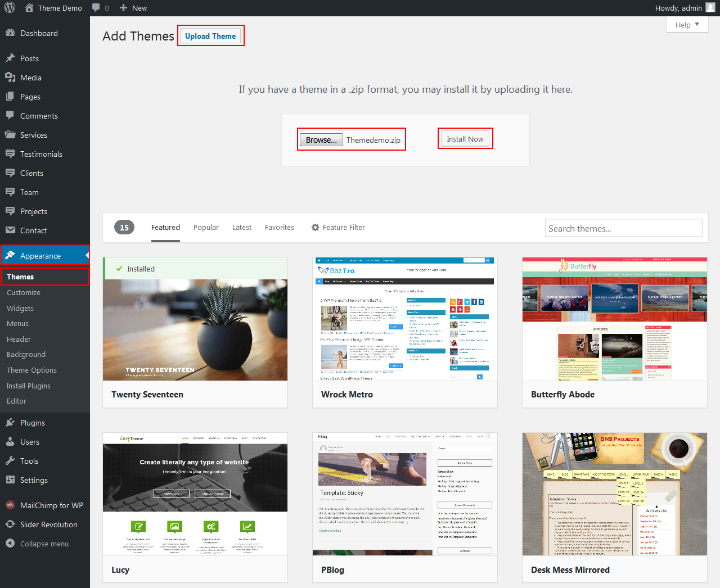The height and width of the screenshot is (588, 720).
Task: Expand the Howdy, admin account menu
Action: [678, 8]
